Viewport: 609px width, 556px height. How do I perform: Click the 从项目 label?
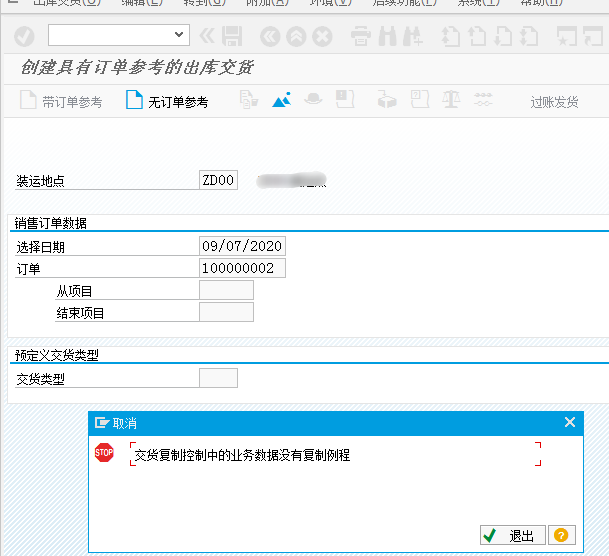point(74,291)
